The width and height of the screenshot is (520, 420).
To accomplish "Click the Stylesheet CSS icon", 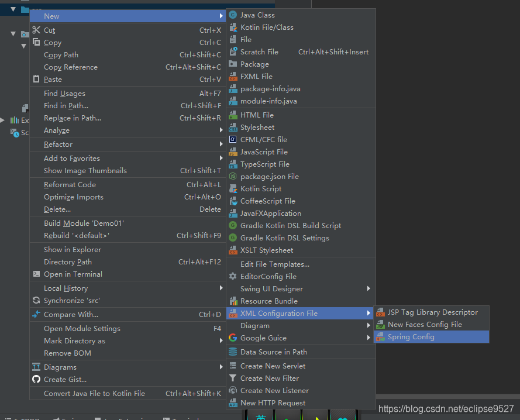I will coord(233,128).
